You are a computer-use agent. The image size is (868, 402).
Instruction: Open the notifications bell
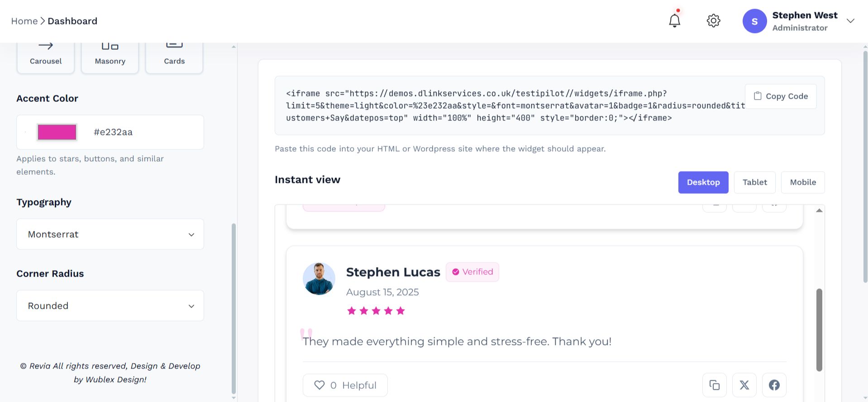click(x=674, y=21)
